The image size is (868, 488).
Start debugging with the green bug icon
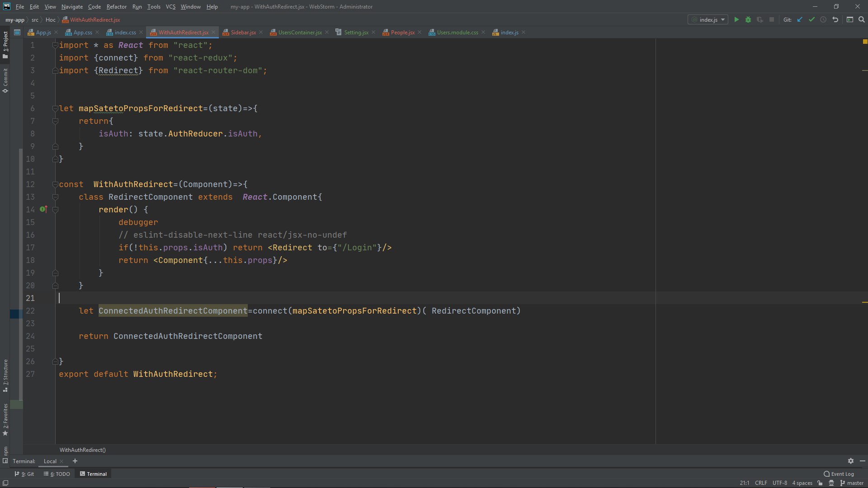point(748,19)
